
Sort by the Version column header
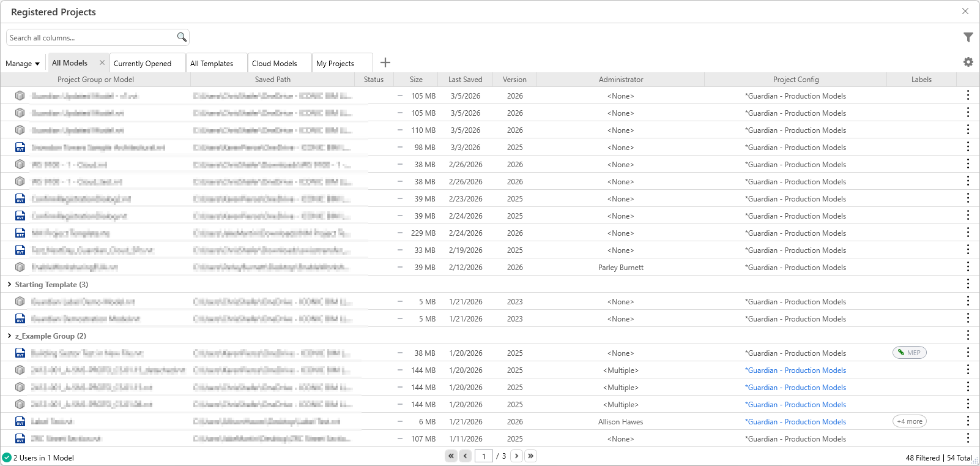coord(514,80)
